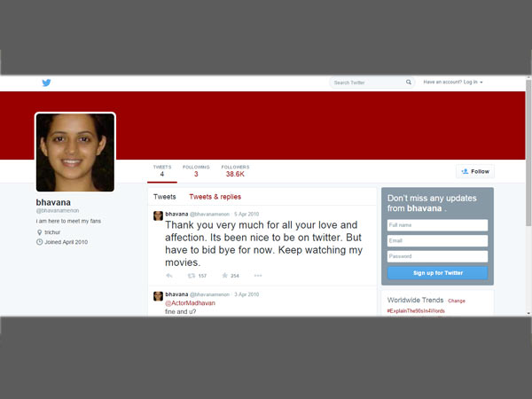Click the Sign up for Twitter button

[437, 273]
